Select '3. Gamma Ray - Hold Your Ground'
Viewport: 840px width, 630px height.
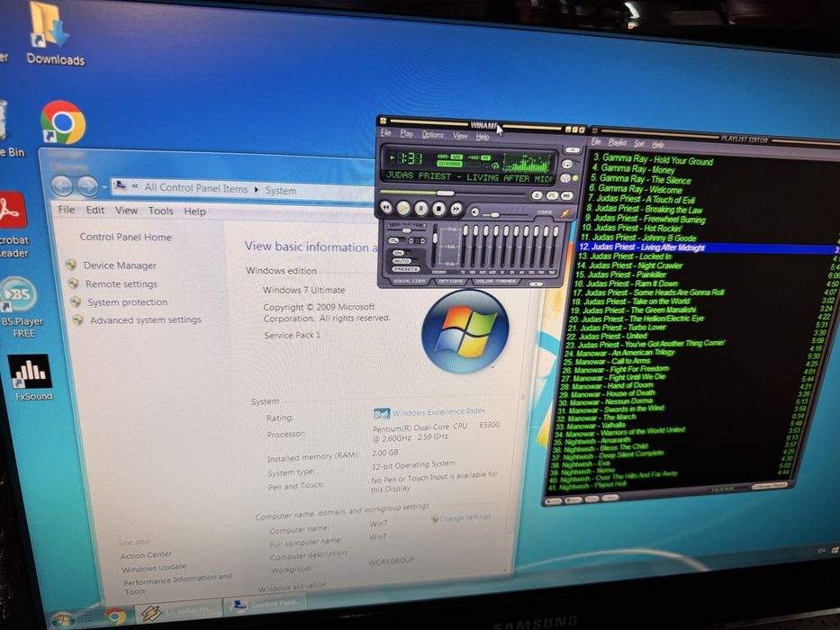(x=653, y=159)
